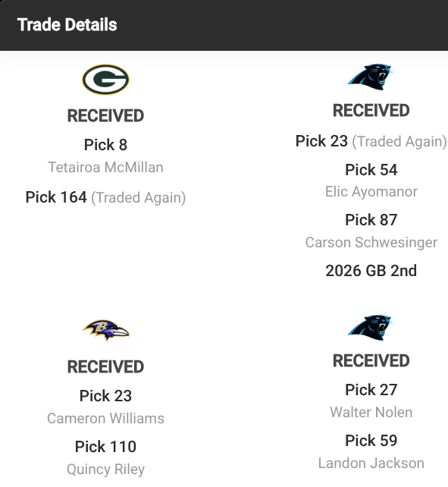Screen dimensions: 448x487
Task: Click the Green Bay Packers logo
Action: (x=105, y=80)
